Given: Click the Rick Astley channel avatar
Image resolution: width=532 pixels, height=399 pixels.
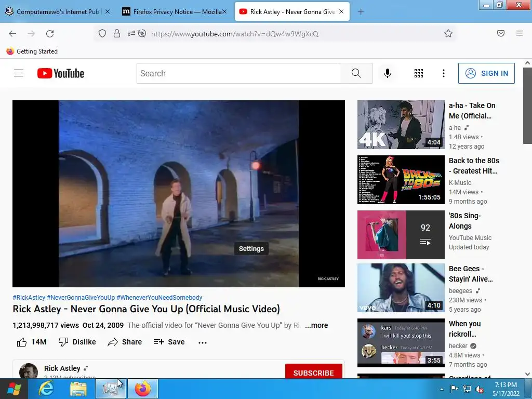Looking at the screenshot, I should [x=29, y=371].
